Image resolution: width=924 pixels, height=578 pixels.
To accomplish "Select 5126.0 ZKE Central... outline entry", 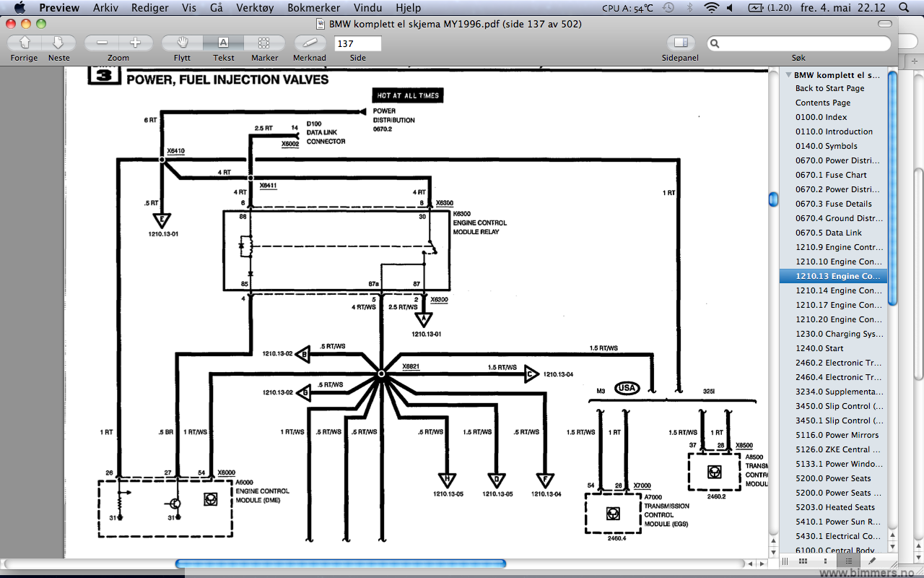I will click(x=838, y=449).
